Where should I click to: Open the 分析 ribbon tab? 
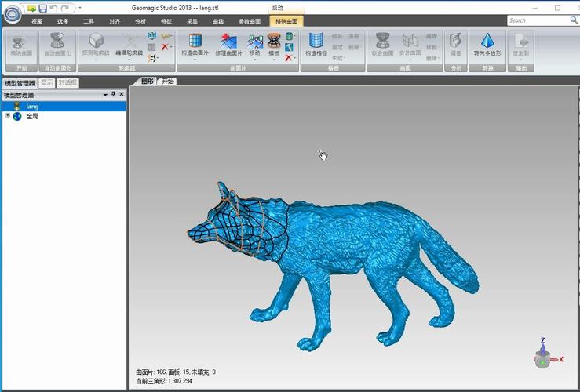(140, 21)
